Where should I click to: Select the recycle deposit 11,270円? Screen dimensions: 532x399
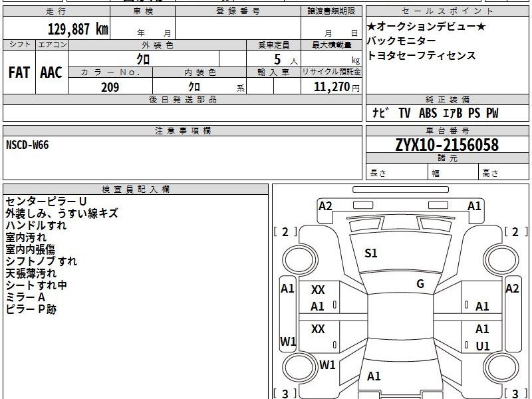click(336, 87)
